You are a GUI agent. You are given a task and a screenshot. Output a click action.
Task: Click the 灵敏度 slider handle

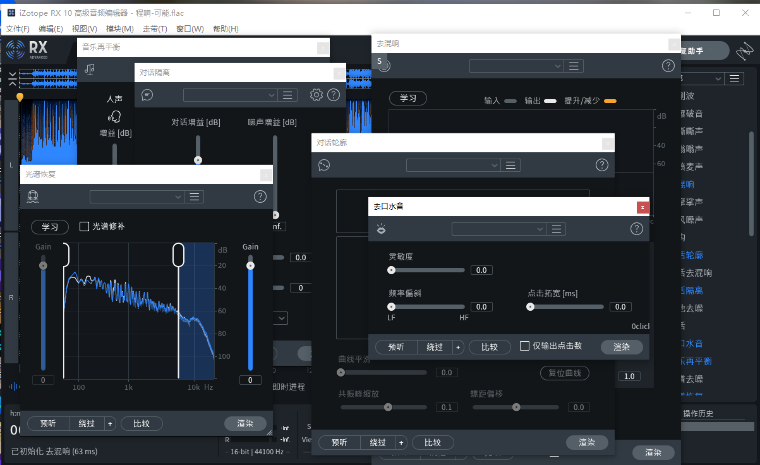391,270
